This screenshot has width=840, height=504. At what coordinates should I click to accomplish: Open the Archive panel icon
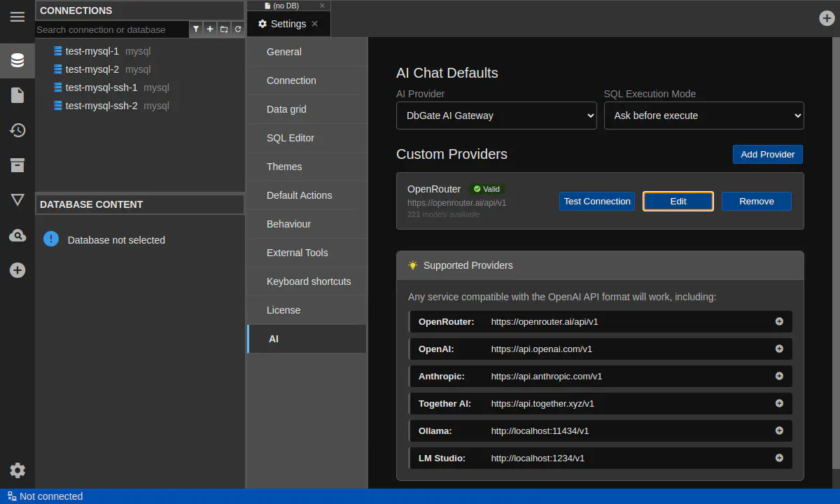[17, 165]
